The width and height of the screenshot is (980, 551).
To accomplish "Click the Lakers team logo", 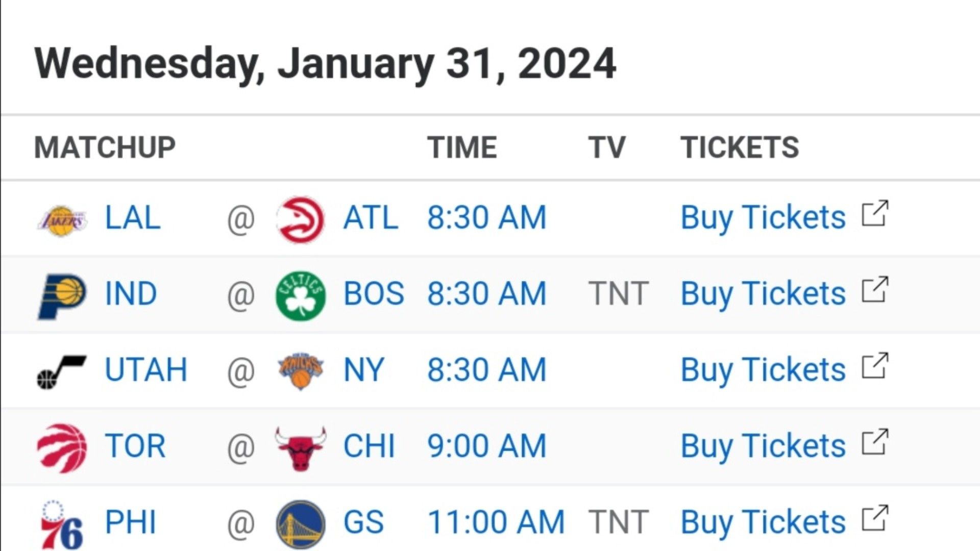I will point(62,219).
